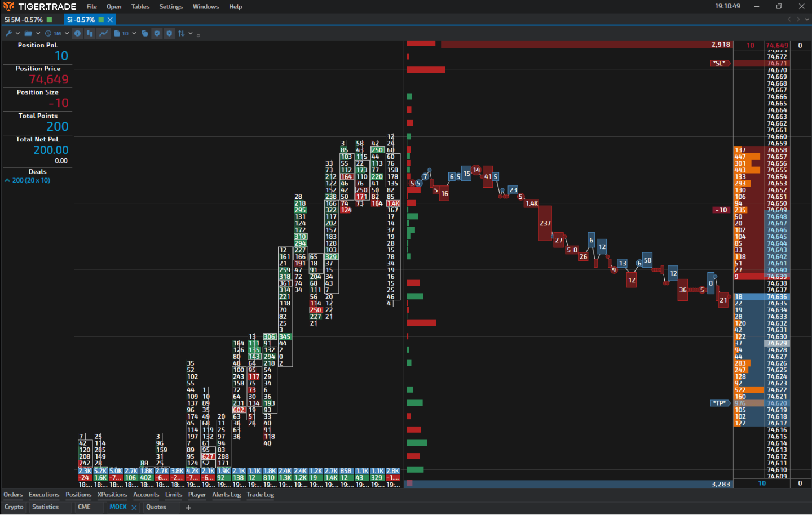The image size is (812, 515).
Task: Open the chart info icon
Action: click(x=77, y=33)
